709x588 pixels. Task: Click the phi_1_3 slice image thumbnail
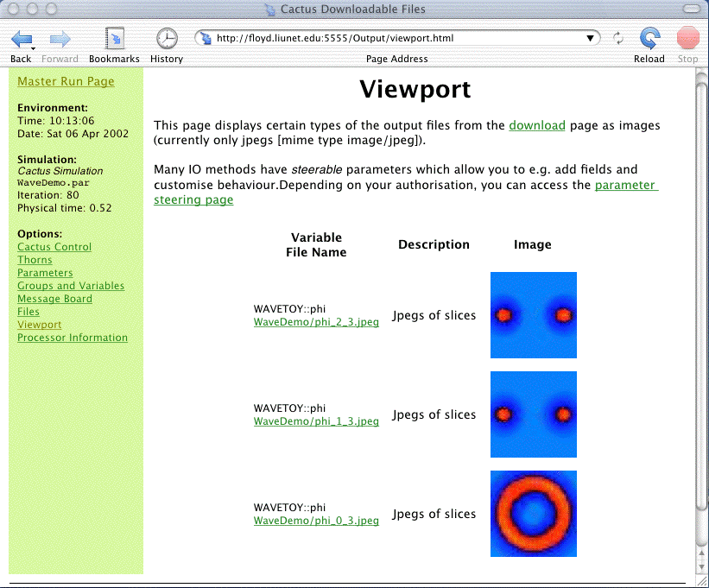click(533, 414)
